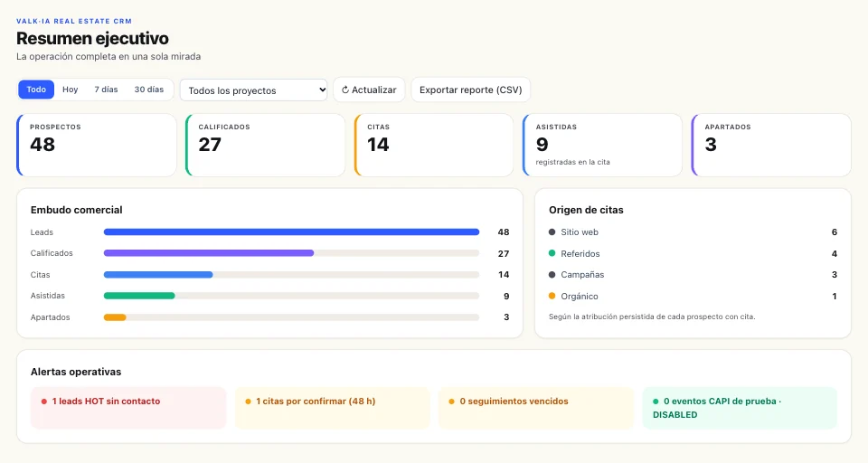
Task: Click the Resumen ejecutivo title
Action: pyautogui.click(x=92, y=38)
